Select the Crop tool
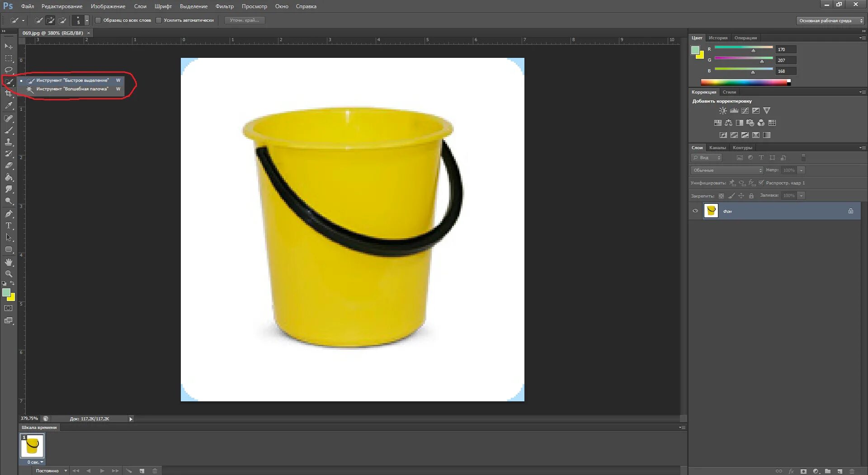This screenshot has height=475, width=868. [9, 94]
